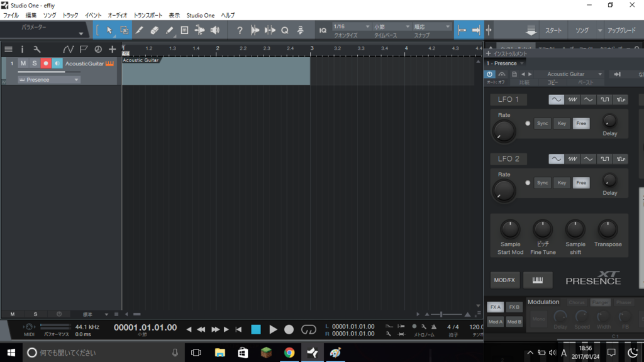Open the quantize 1/16 dropdown
Viewport: 644px width, 362px height.
coord(352,26)
